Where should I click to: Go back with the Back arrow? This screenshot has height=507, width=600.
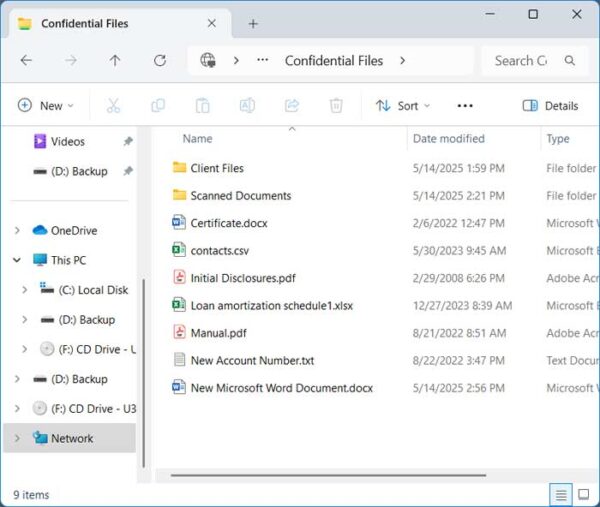(26, 60)
